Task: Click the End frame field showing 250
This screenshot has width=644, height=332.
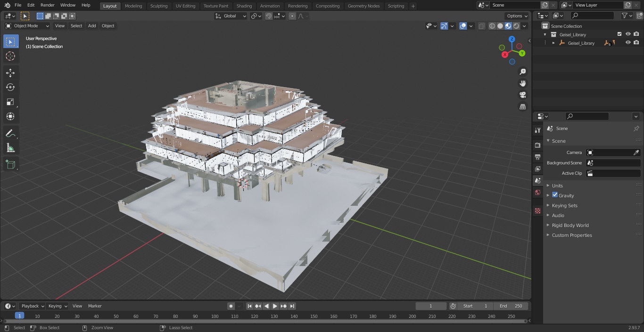Action: 511,306
